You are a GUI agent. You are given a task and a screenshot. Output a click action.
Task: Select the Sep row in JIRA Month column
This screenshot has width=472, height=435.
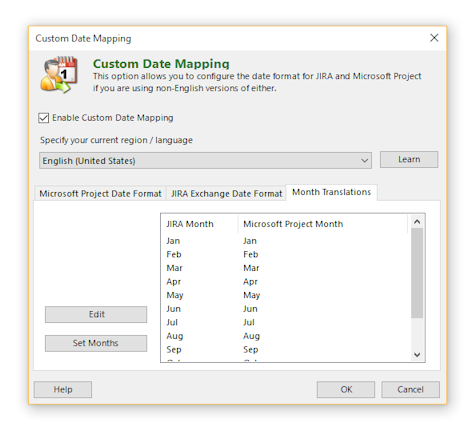(x=174, y=350)
